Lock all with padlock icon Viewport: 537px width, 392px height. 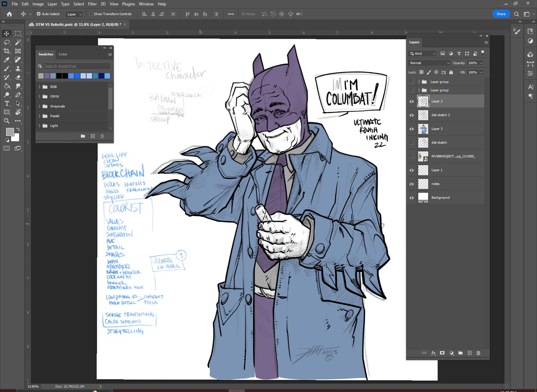[x=451, y=72]
